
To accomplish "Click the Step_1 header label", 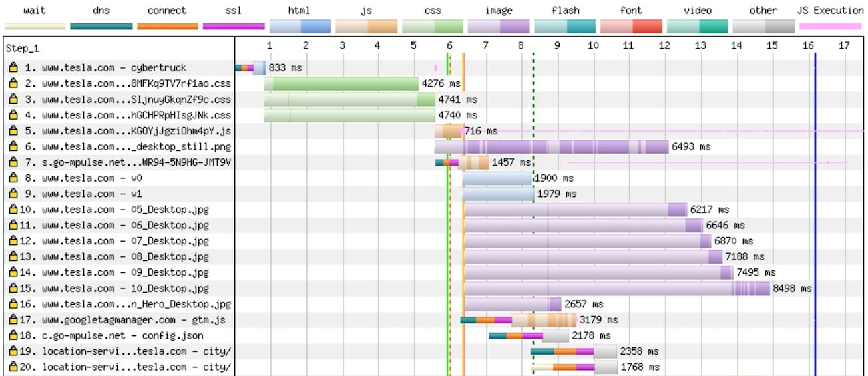I will coord(22,49).
